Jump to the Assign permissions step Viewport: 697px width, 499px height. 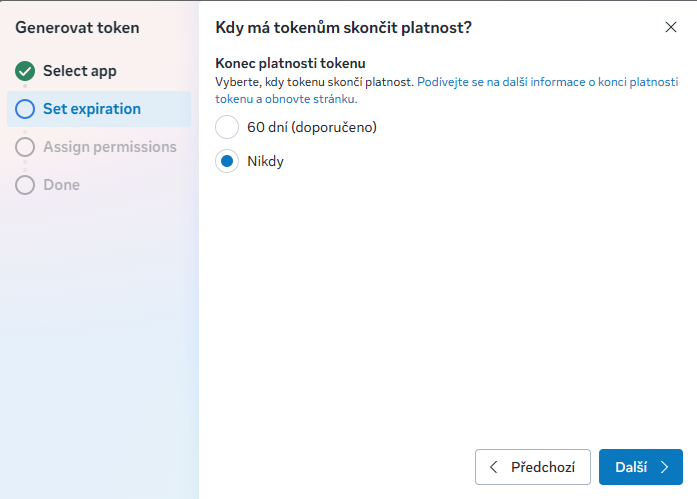[x=109, y=147]
